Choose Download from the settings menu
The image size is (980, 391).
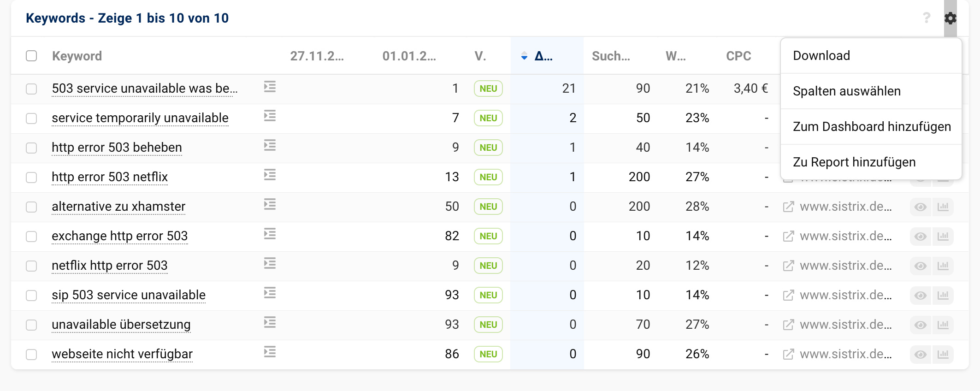[821, 56]
